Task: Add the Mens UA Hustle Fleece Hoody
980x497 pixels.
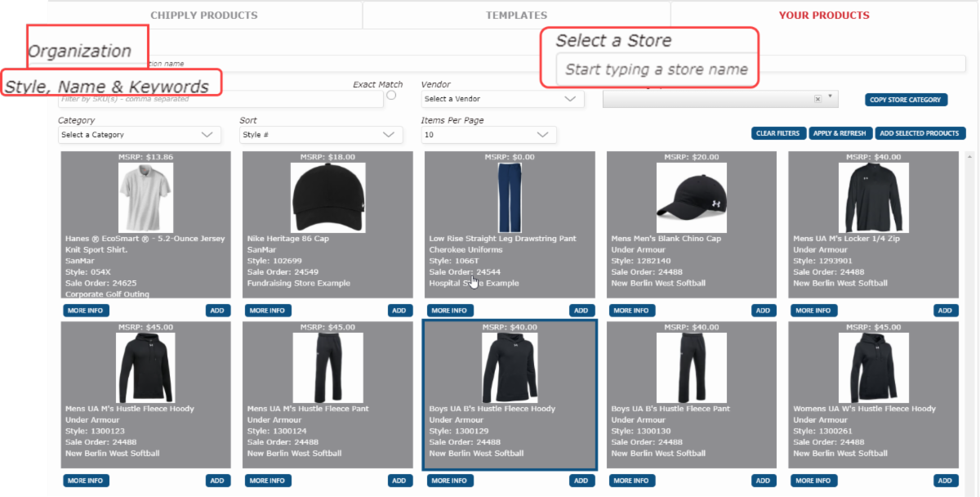Action: [218, 481]
